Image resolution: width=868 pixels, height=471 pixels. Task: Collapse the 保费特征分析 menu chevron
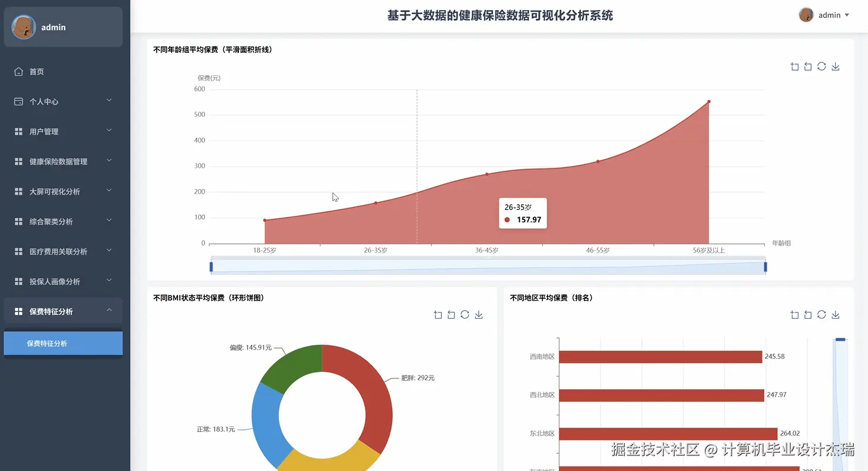pos(109,310)
